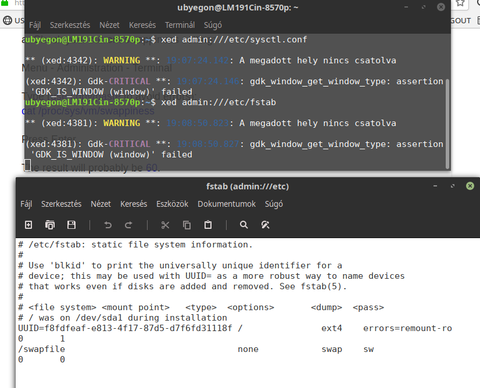Redo the last undone edit

pos(128,225)
